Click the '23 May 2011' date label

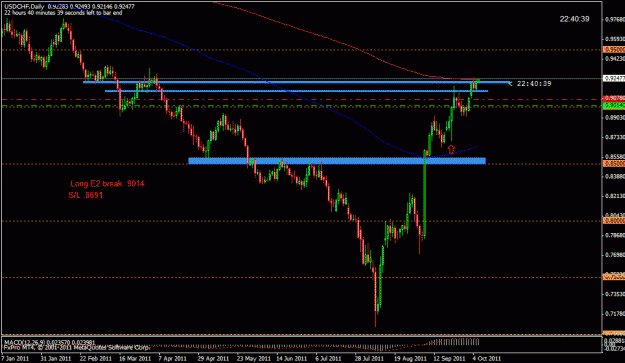click(253, 358)
